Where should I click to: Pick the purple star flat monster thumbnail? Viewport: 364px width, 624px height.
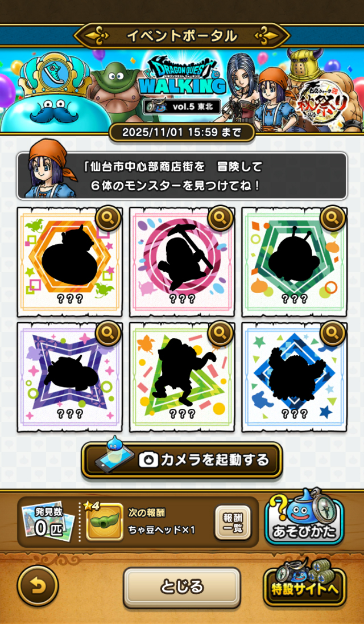[70, 377]
